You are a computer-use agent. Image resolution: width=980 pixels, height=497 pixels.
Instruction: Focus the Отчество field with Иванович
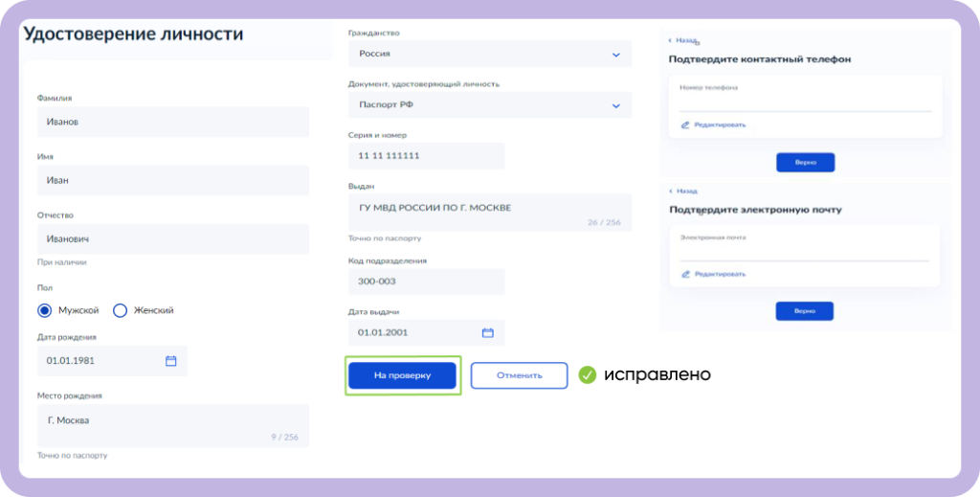(173, 239)
